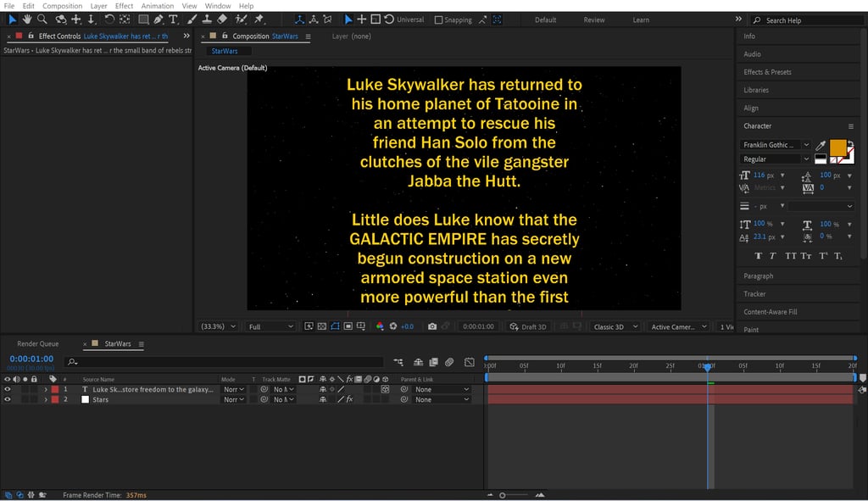Apply Small Caps text style
Screen dimensions: 868x501
[806, 256]
